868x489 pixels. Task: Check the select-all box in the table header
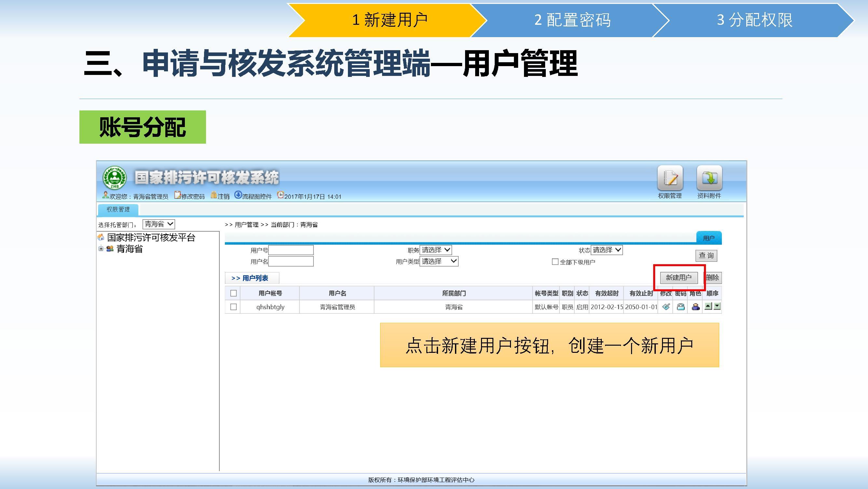pos(233,294)
